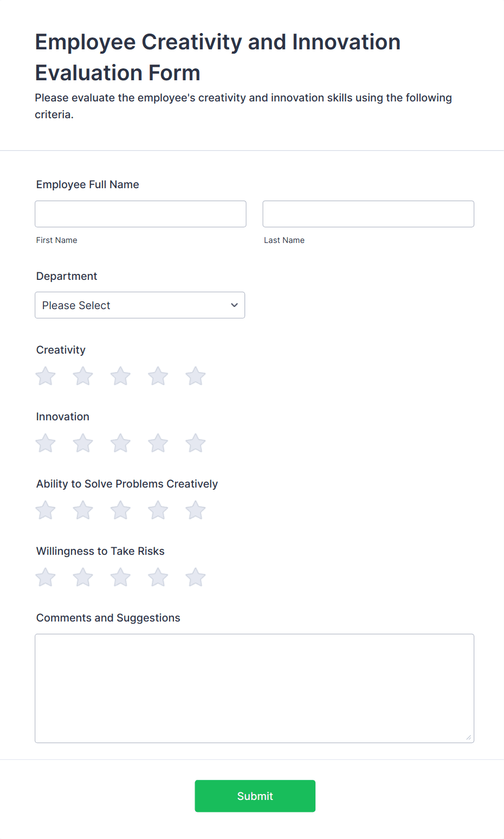Image resolution: width=504 pixels, height=839 pixels.
Task: Set Creativity rating to three stars
Action: click(120, 376)
